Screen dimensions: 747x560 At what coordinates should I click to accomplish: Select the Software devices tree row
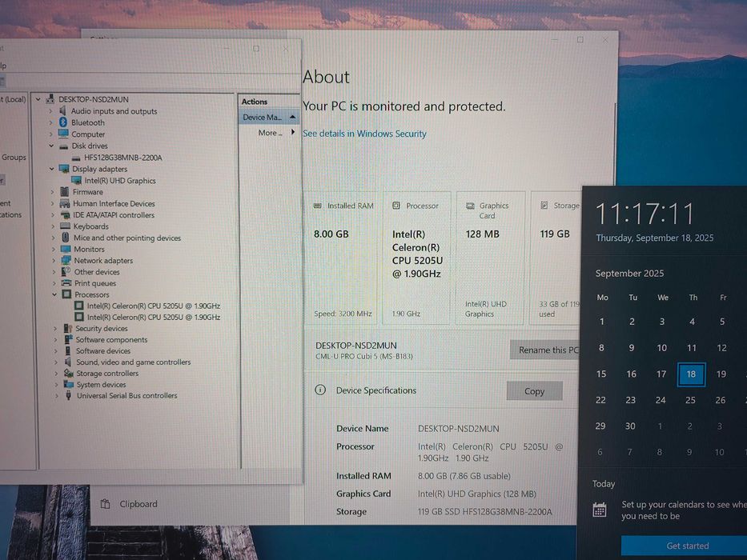click(103, 351)
